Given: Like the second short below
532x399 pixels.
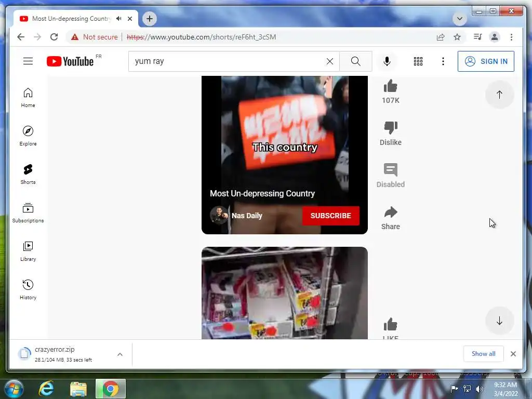Looking at the screenshot, I should (x=391, y=325).
